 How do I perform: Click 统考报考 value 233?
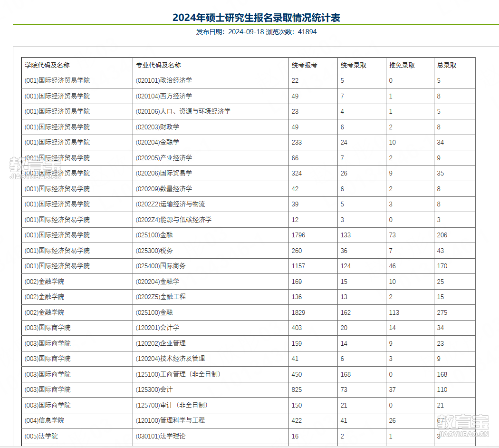(297, 142)
